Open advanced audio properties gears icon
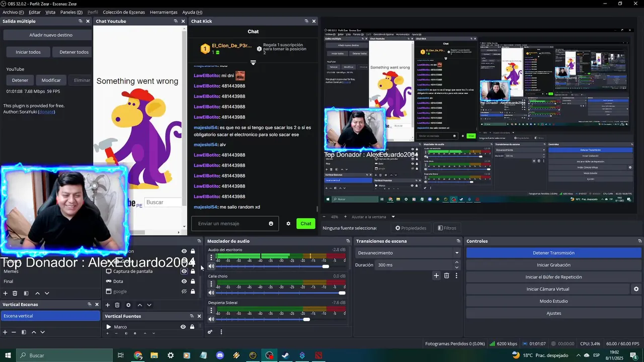 (x=210, y=332)
